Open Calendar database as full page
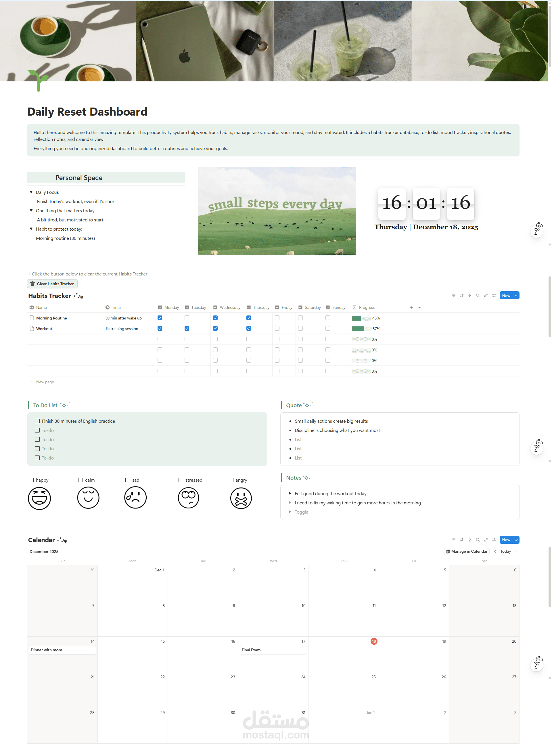 (486, 540)
